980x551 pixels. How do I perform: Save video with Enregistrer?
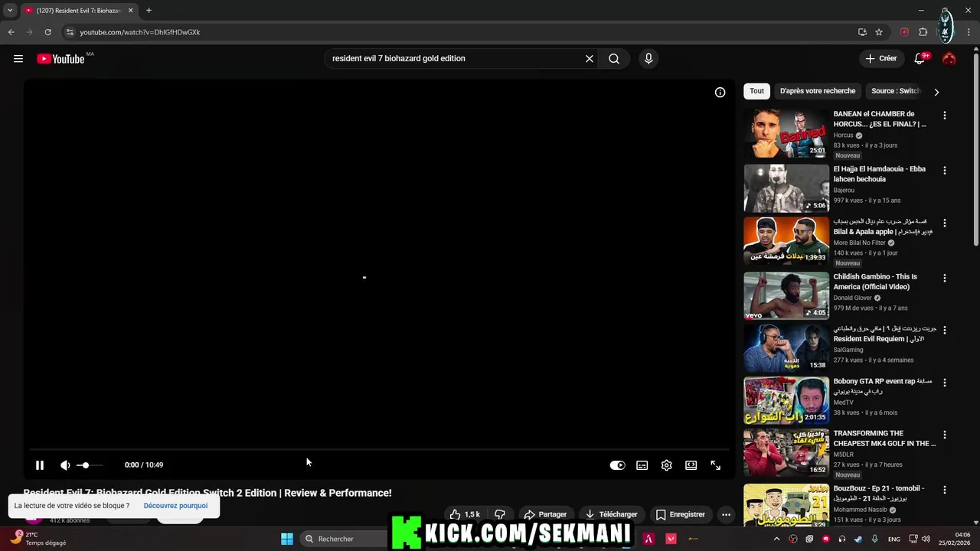pos(680,514)
